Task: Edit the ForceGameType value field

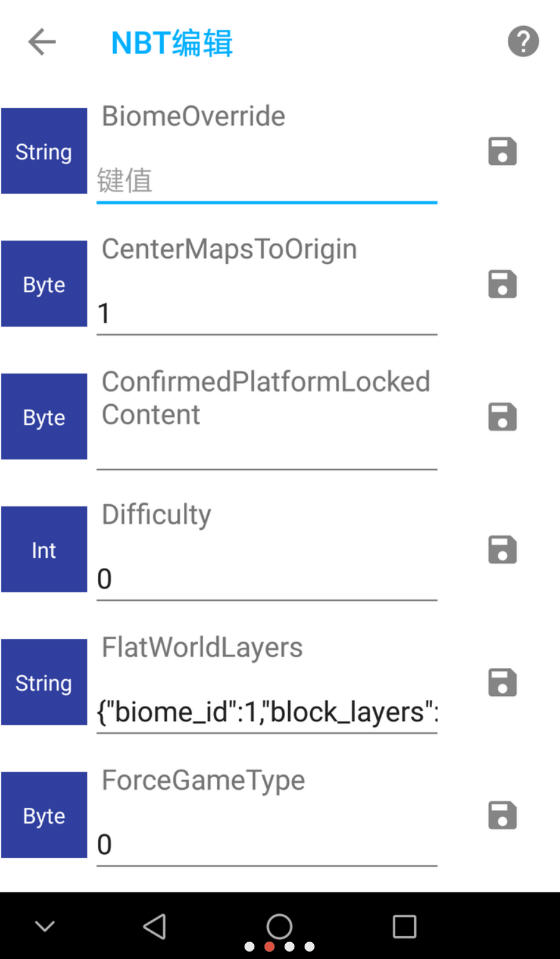Action: (267, 845)
